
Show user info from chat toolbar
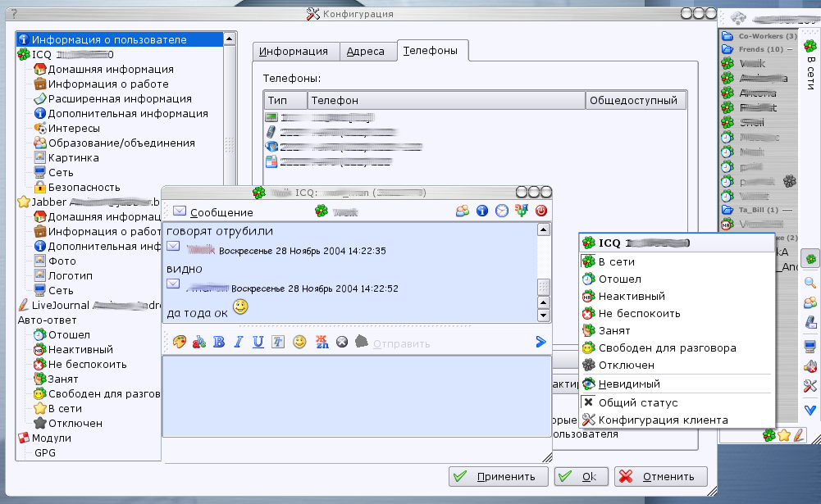point(482,211)
